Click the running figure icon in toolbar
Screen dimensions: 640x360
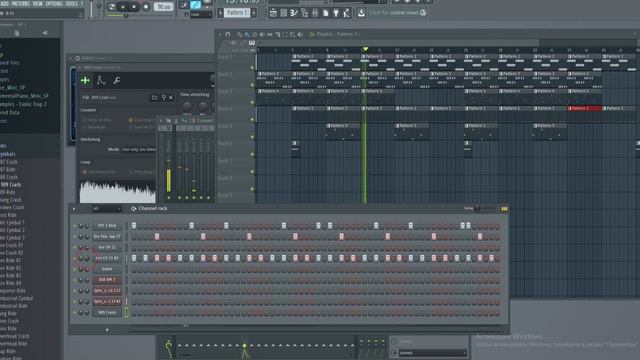(346, 13)
